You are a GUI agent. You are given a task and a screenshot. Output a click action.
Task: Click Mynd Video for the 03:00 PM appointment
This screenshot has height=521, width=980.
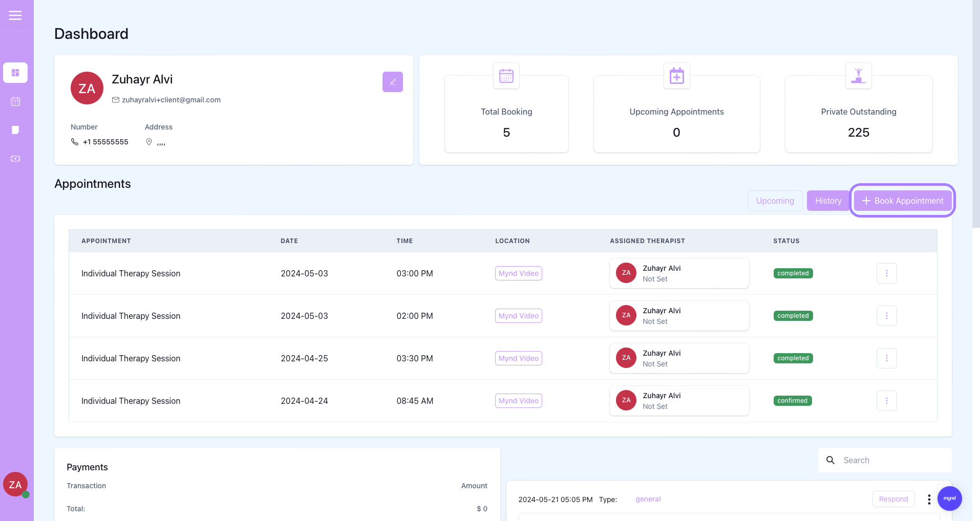(x=519, y=273)
